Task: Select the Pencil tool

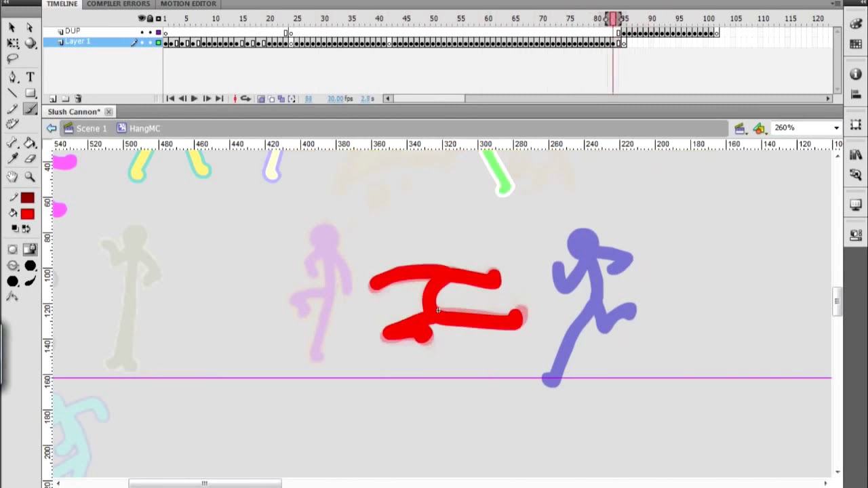Action: tap(12, 109)
